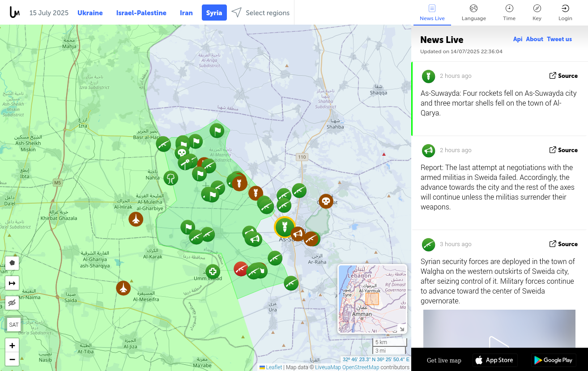Select the Syria region tab

(214, 13)
